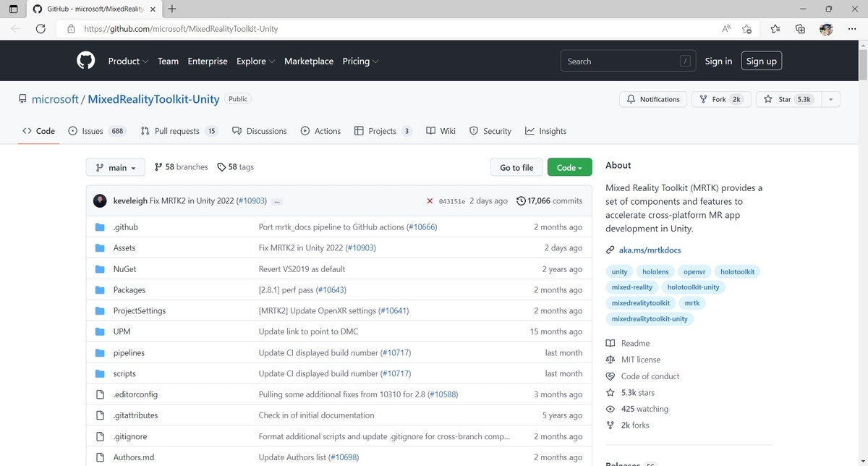The image size is (868, 466).
Task: Open the aka.ms/mrtkdocs link
Action: coord(650,250)
